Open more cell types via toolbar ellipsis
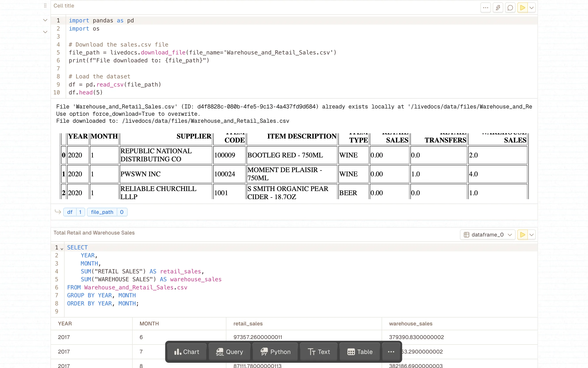 (391, 352)
